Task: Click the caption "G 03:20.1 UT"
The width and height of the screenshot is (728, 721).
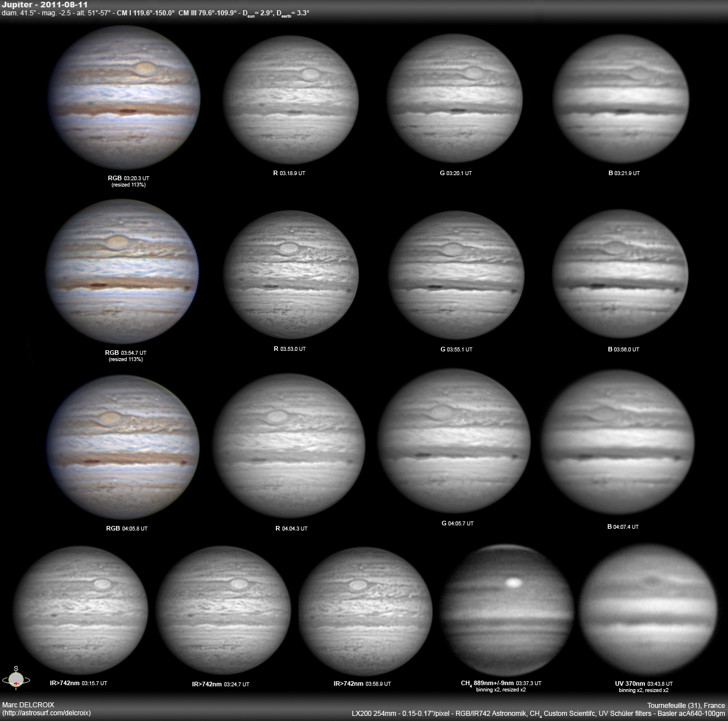Action: point(456,173)
